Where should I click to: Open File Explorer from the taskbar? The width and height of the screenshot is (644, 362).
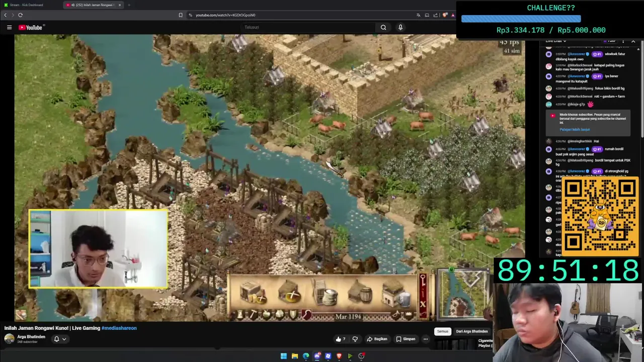[x=295, y=356]
